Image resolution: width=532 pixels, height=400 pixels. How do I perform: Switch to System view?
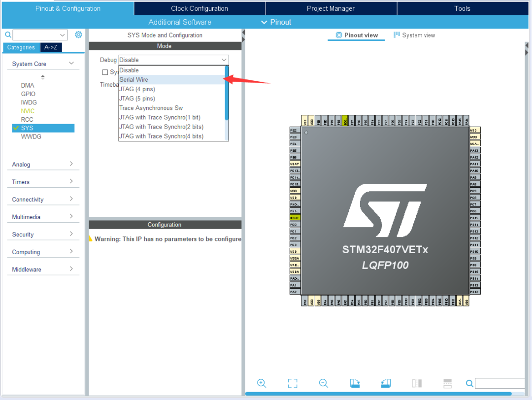[x=414, y=35]
